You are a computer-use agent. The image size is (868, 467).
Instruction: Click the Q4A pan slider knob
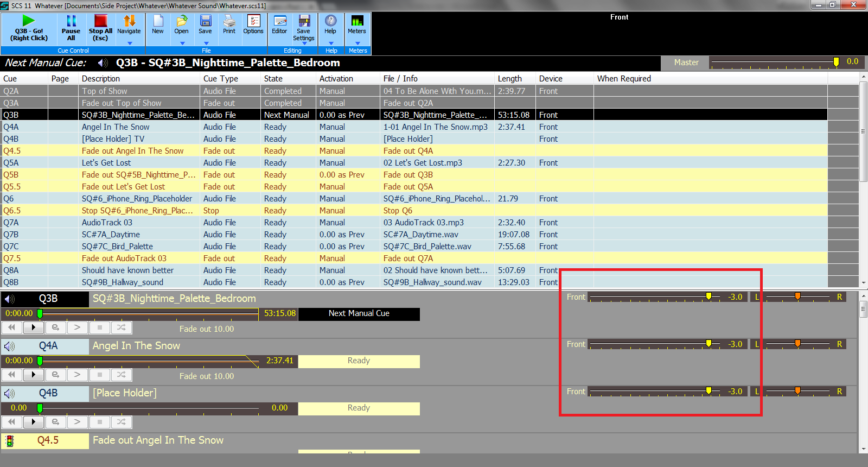(x=797, y=344)
